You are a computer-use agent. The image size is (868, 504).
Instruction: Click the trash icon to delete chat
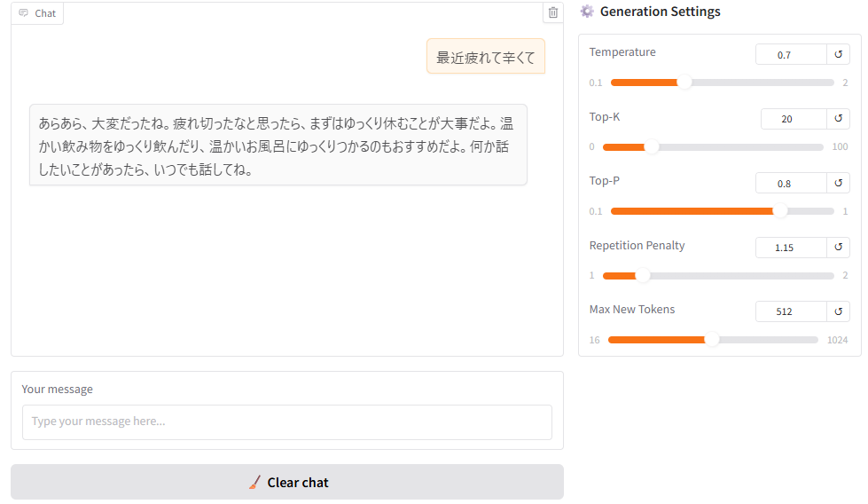(552, 12)
